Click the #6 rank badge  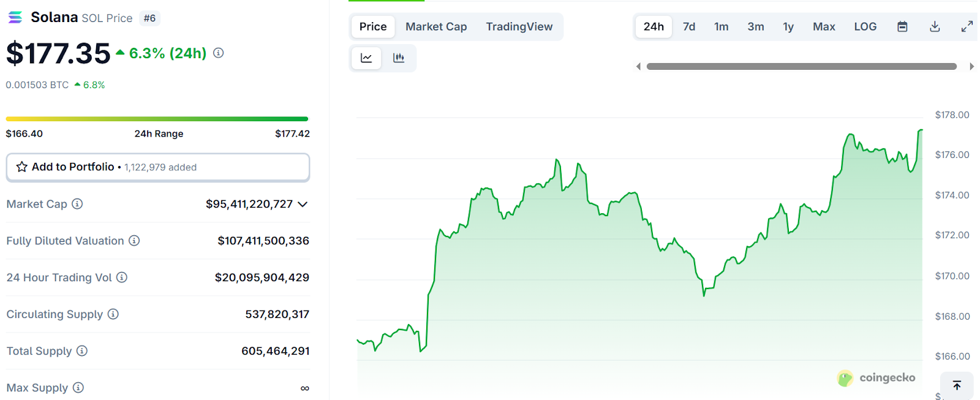(150, 18)
